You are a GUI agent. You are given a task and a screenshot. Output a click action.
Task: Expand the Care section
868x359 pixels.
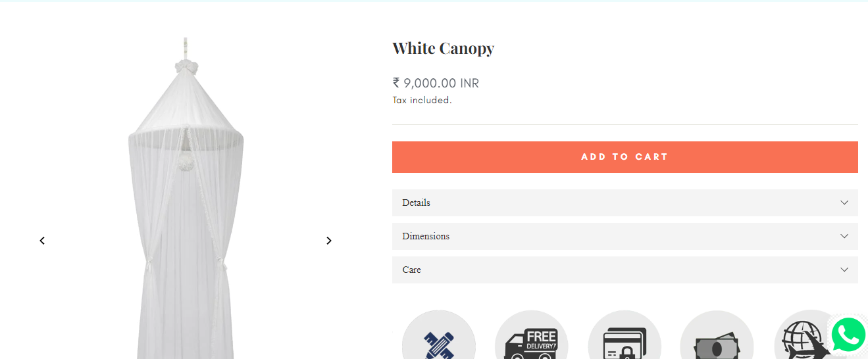click(x=412, y=270)
